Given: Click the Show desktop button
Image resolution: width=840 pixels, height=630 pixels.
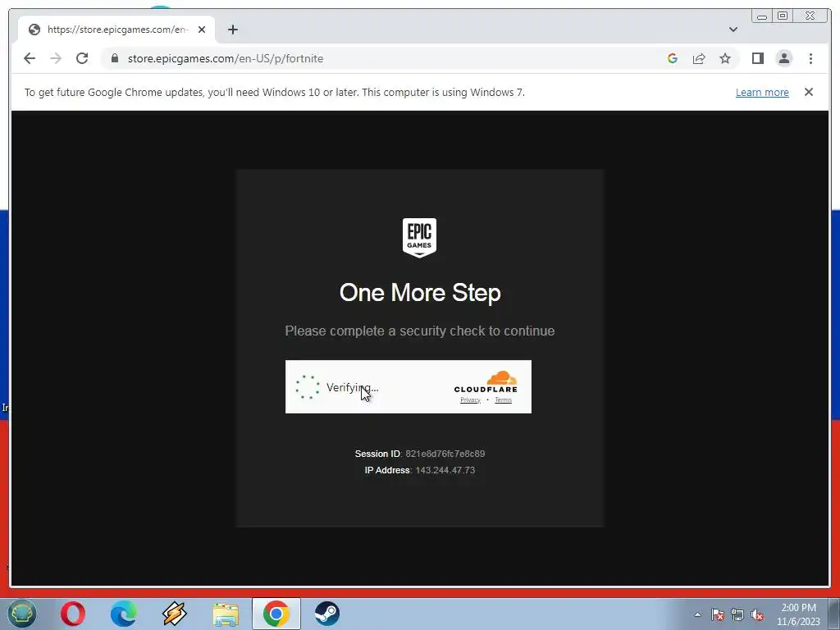Looking at the screenshot, I should [834, 614].
